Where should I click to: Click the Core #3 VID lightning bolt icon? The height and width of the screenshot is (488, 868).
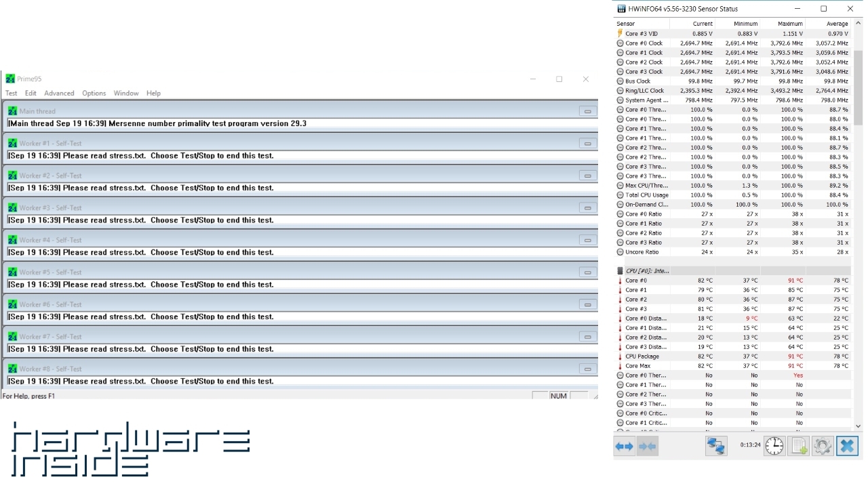tap(620, 33)
